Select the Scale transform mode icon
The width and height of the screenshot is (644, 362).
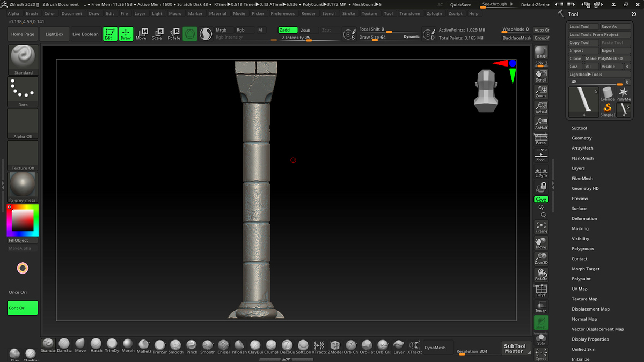[x=157, y=34]
